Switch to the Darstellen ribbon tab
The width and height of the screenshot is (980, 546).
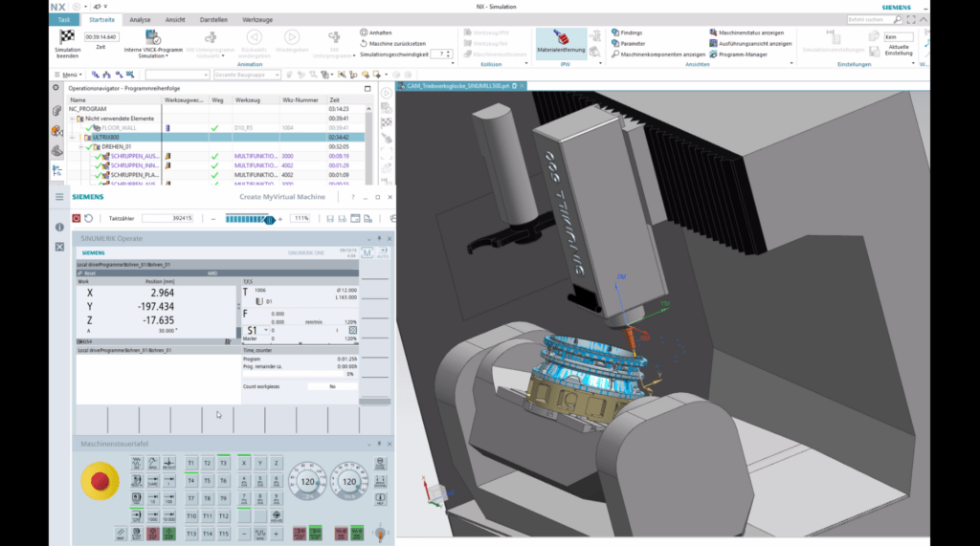click(213, 20)
